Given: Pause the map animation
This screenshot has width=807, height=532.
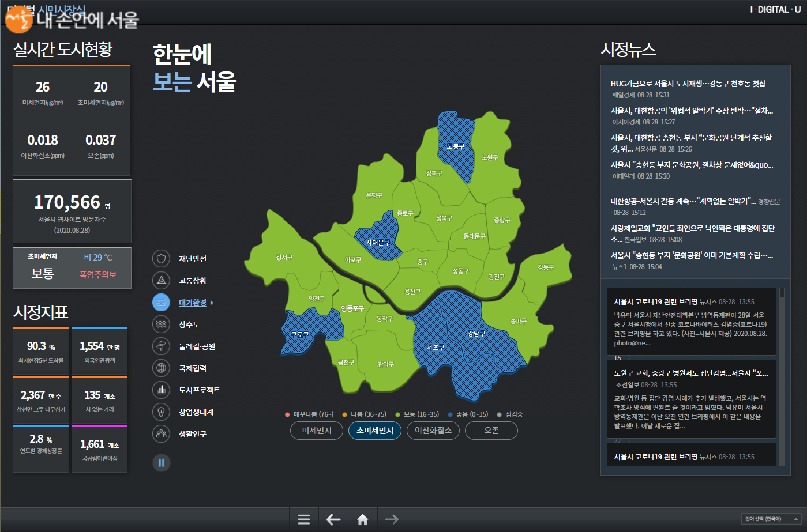Looking at the screenshot, I should 162,463.
